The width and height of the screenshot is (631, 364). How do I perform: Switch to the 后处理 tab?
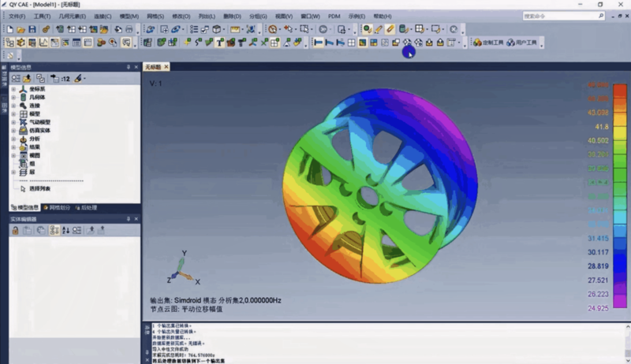(x=88, y=207)
